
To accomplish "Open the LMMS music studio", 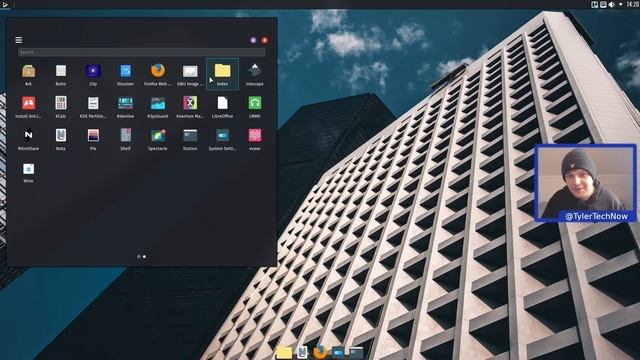I will click(x=255, y=107).
